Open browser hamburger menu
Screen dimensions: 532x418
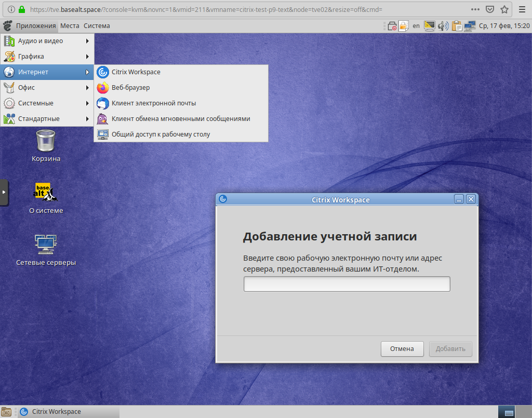(x=522, y=9)
